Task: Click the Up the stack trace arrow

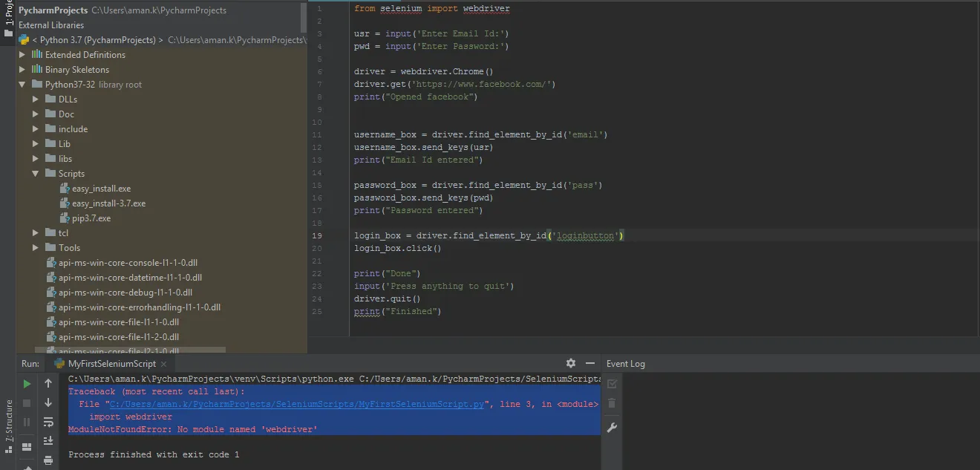Action: [x=48, y=384]
